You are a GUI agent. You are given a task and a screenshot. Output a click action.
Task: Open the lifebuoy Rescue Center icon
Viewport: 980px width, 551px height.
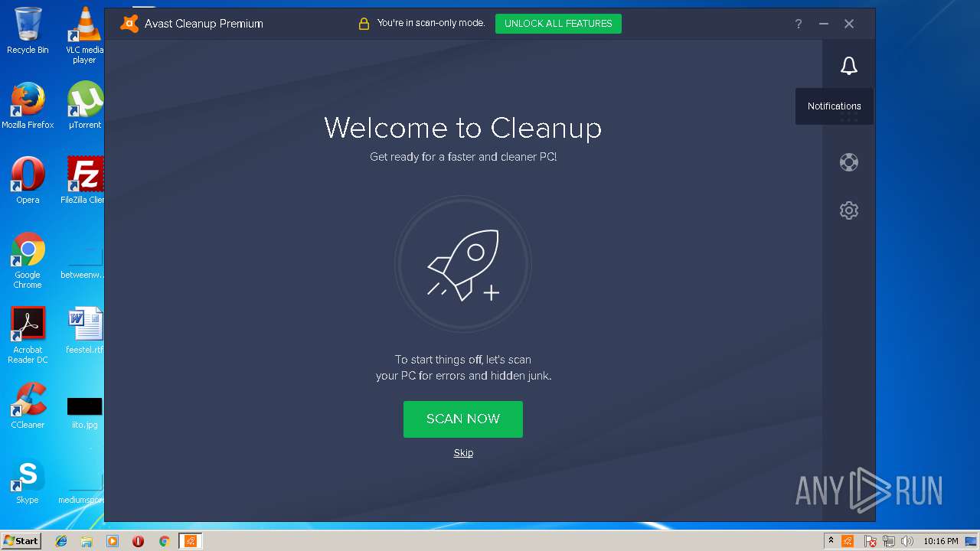tap(848, 162)
